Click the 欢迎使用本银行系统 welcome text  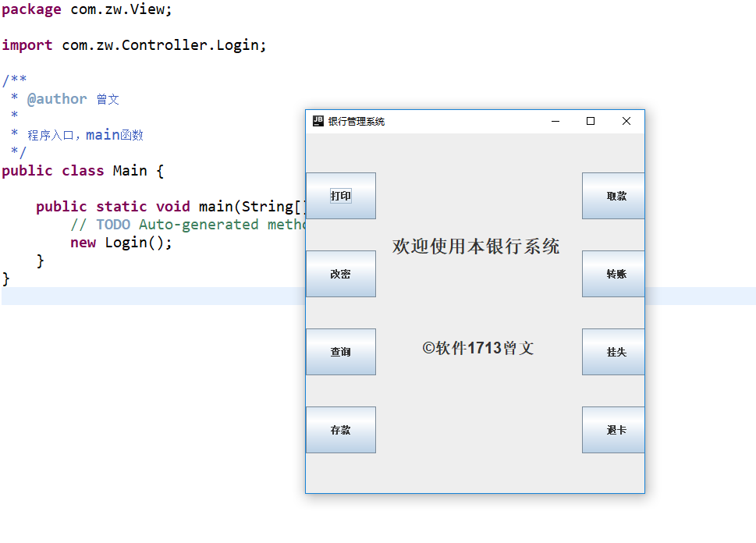[x=476, y=247]
